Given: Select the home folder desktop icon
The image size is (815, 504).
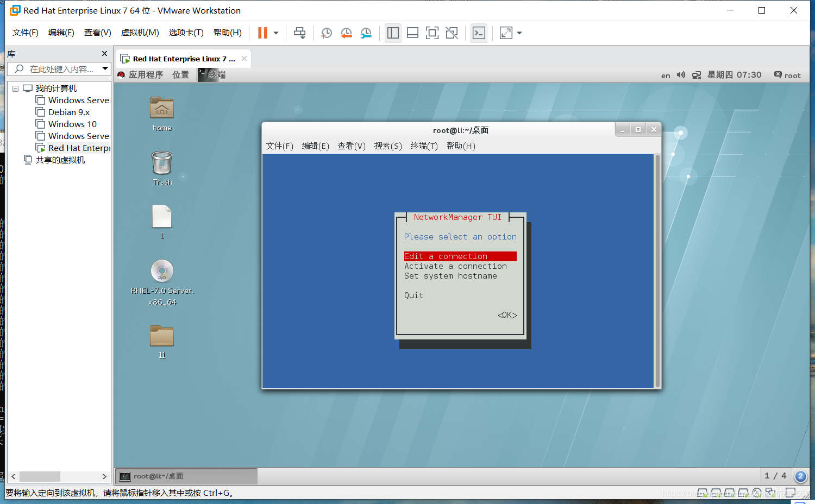Looking at the screenshot, I should coord(162,114).
